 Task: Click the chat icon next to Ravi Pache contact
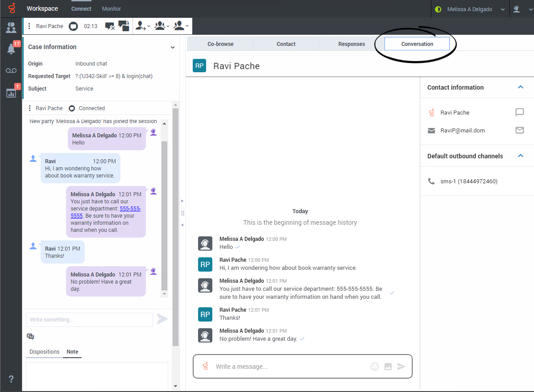click(519, 112)
